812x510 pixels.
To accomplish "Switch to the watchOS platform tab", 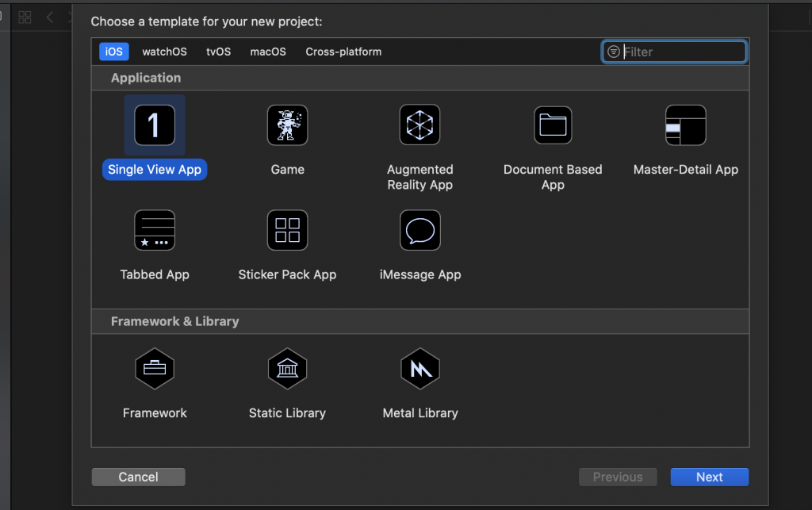I will coord(165,52).
